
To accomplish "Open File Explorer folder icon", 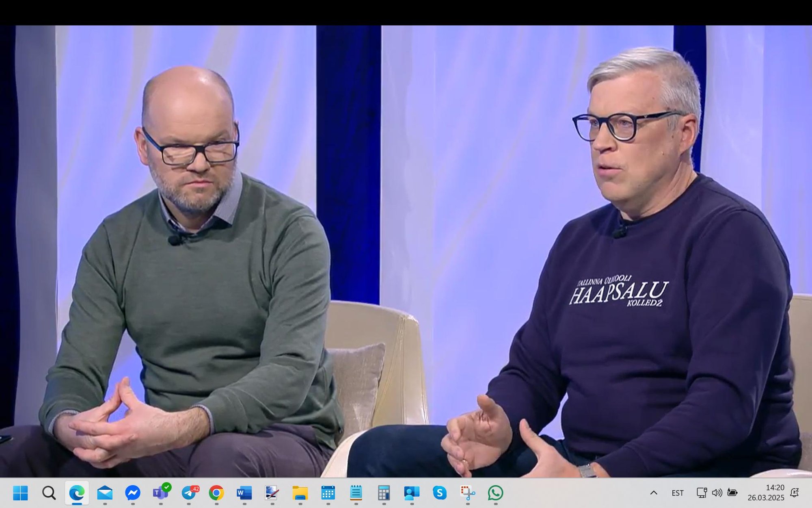I will click(x=300, y=493).
